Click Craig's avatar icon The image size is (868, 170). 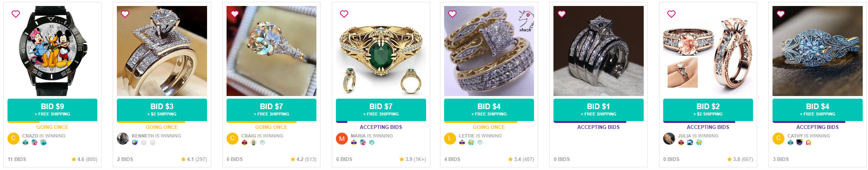coord(232,139)
